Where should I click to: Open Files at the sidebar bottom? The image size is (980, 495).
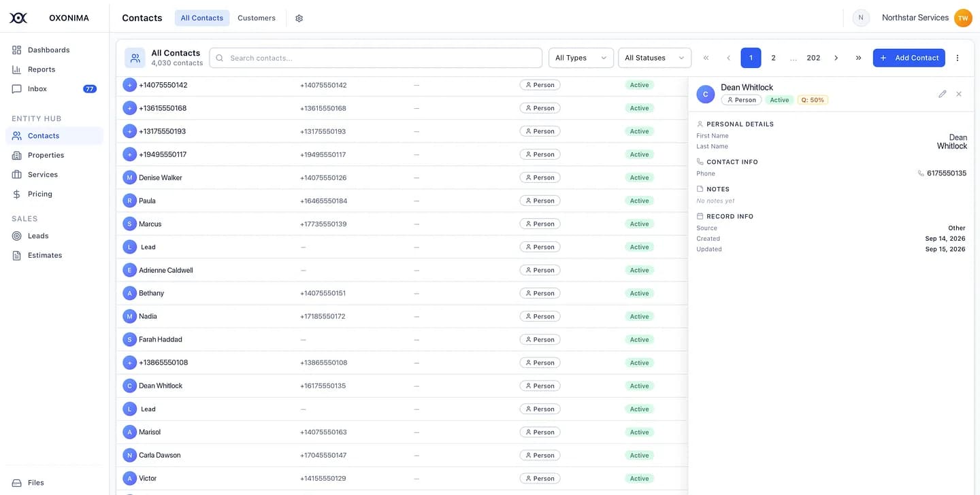54,483
